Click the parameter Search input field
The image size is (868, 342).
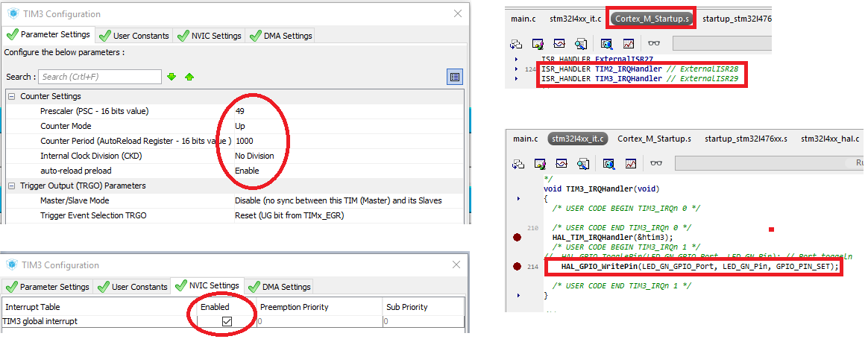point(100,77)
